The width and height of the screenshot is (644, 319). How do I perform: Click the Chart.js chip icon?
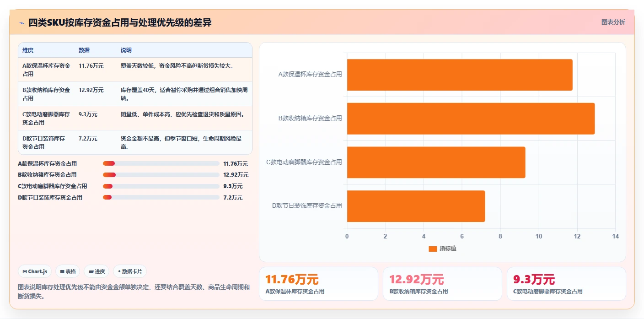coord(25,271)
